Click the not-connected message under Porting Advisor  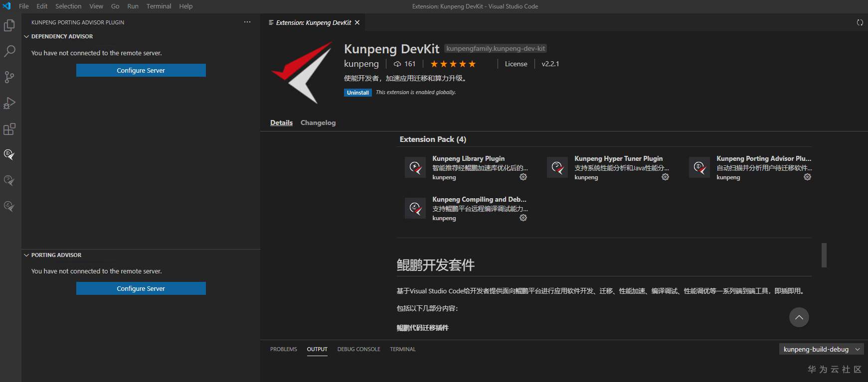click(97, 271)
